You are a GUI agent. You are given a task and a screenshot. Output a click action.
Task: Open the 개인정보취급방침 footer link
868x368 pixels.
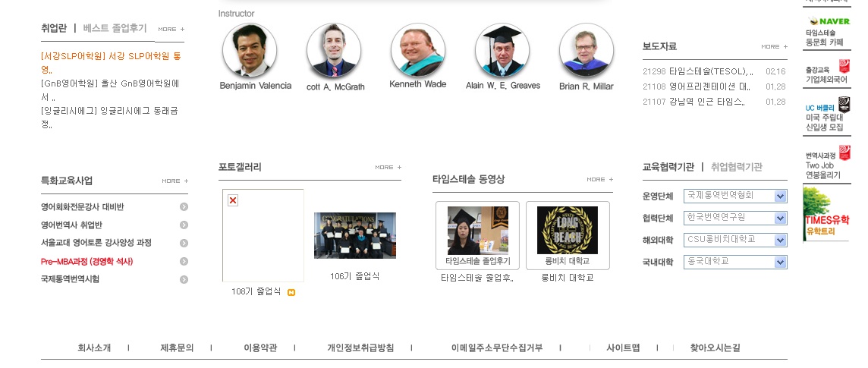360,348
